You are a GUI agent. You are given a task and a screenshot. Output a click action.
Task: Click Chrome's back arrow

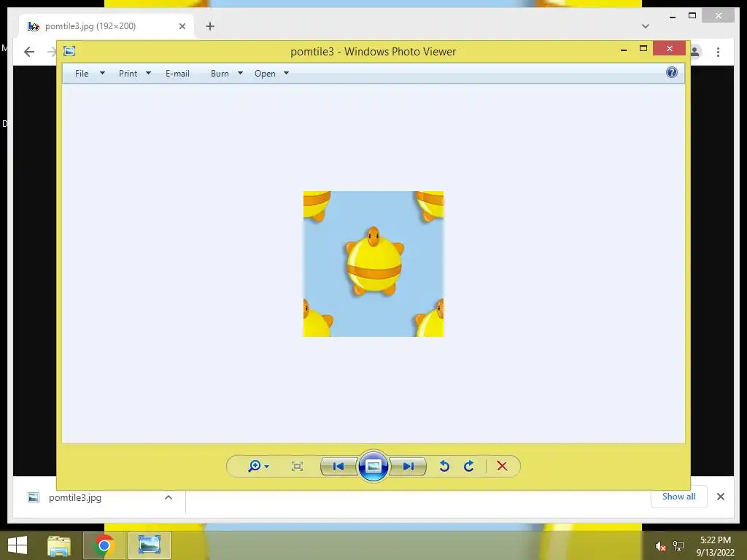pyautogui.click(x=29, y=52)
